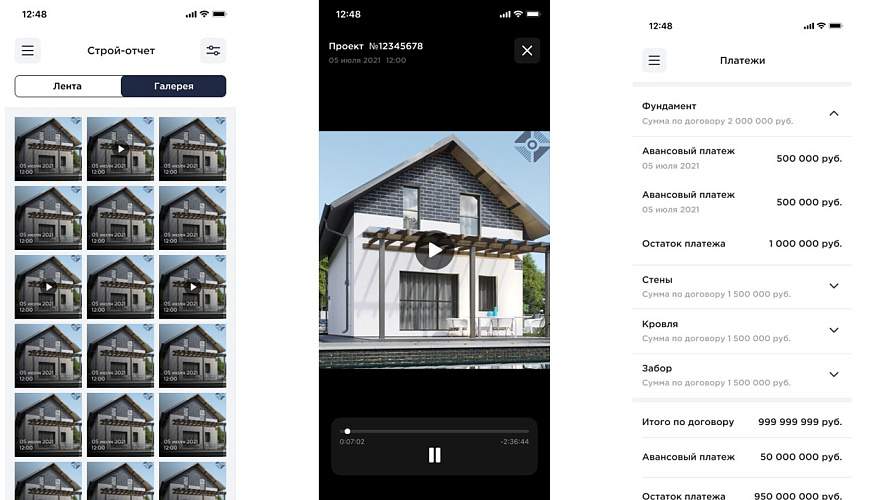889x500 pixels.
Task: Click the elapsed time 0:07:02 label
Action: (352, 442)
